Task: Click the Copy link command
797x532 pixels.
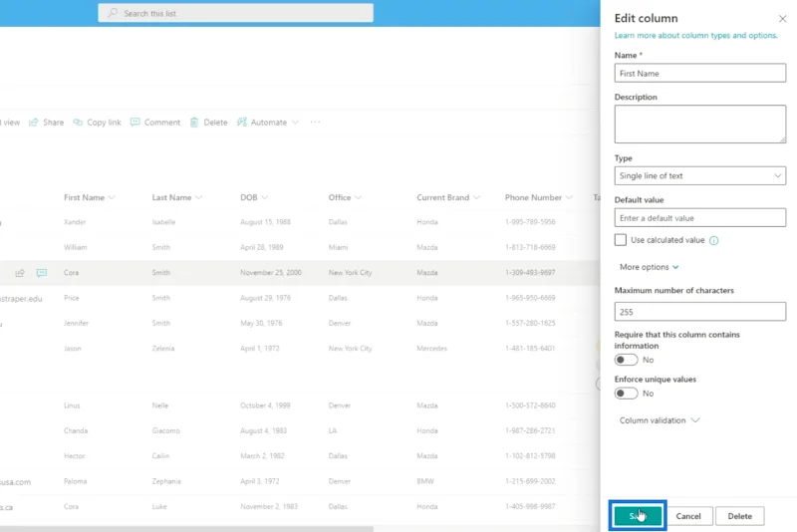Action: (97, 123)
